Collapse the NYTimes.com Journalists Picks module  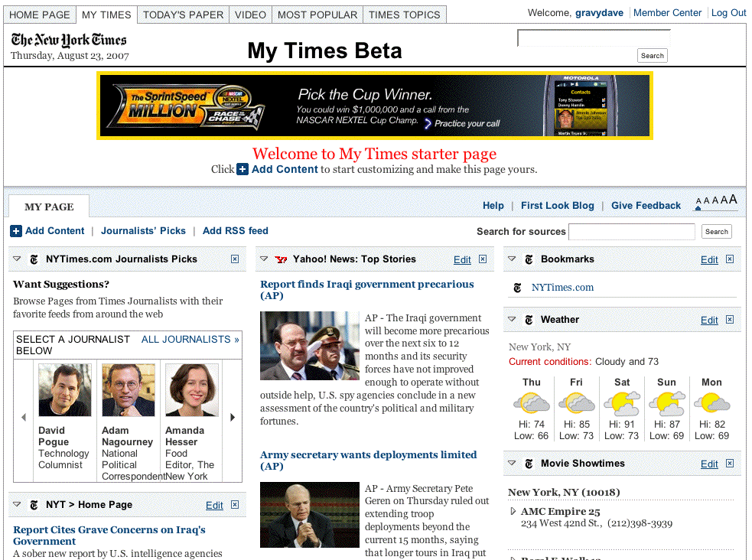coord(17,259)
